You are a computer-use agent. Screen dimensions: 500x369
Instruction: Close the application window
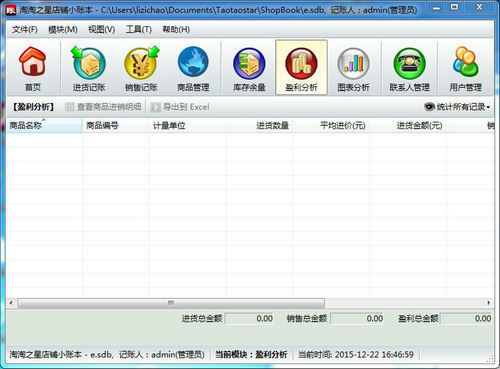click(479, 8)
